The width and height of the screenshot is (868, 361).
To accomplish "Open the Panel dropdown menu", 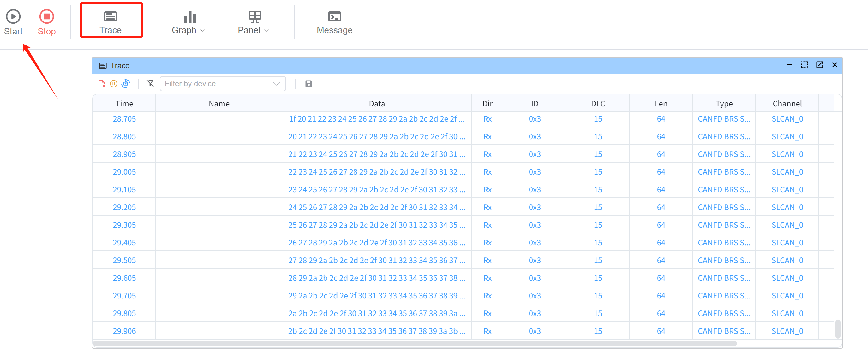I will click(x=254, y=22).
